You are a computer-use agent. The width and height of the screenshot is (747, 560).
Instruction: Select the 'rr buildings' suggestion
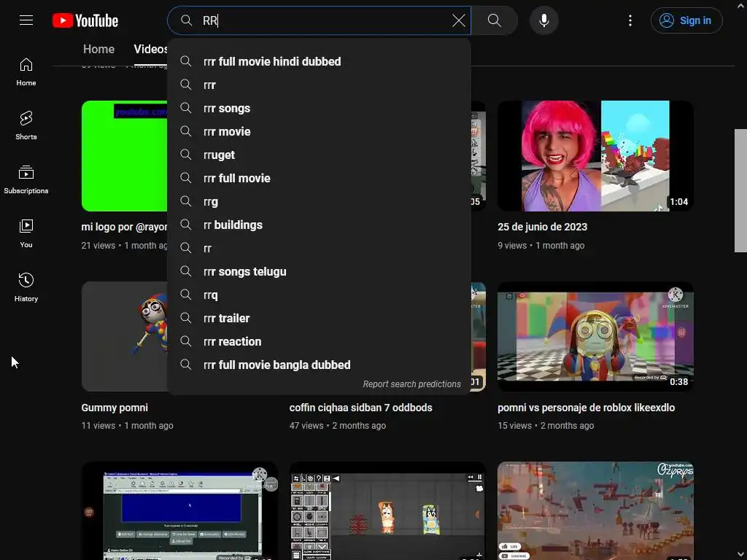coord(320,225)
